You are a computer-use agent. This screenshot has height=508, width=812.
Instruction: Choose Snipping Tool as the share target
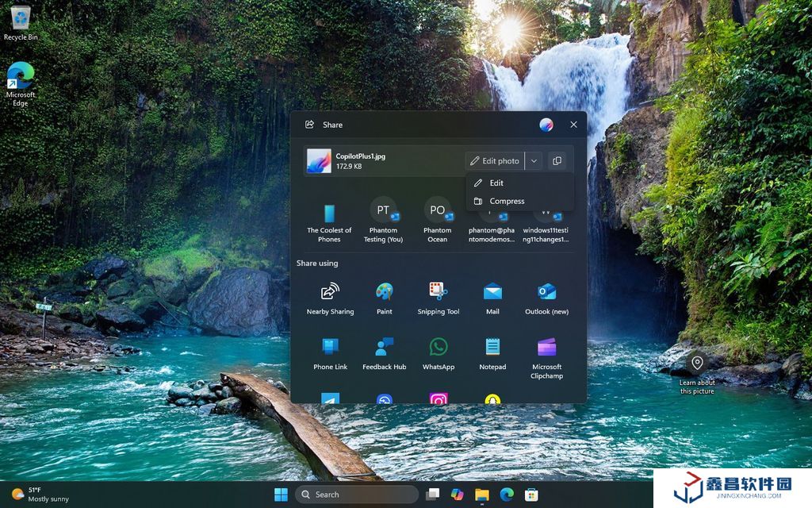tap(439, 298)
